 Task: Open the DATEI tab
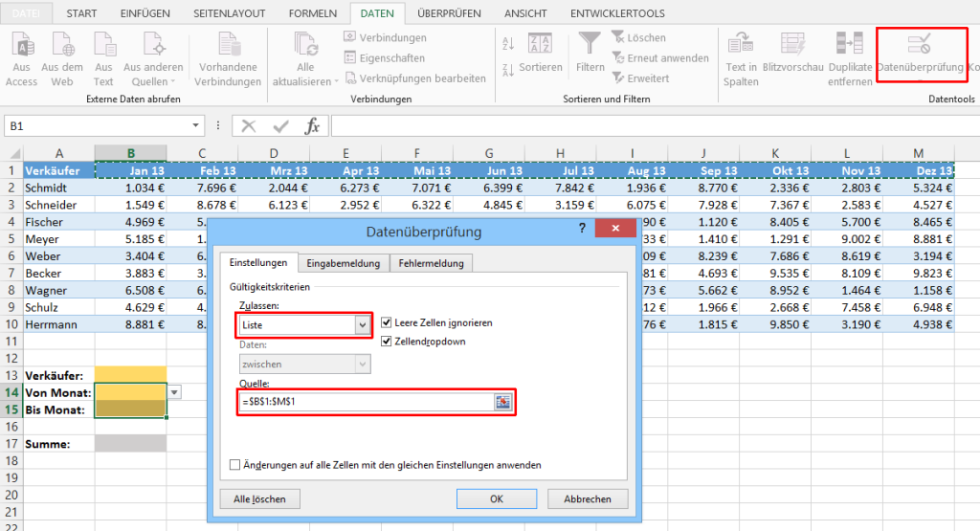[x=26, y=13]
